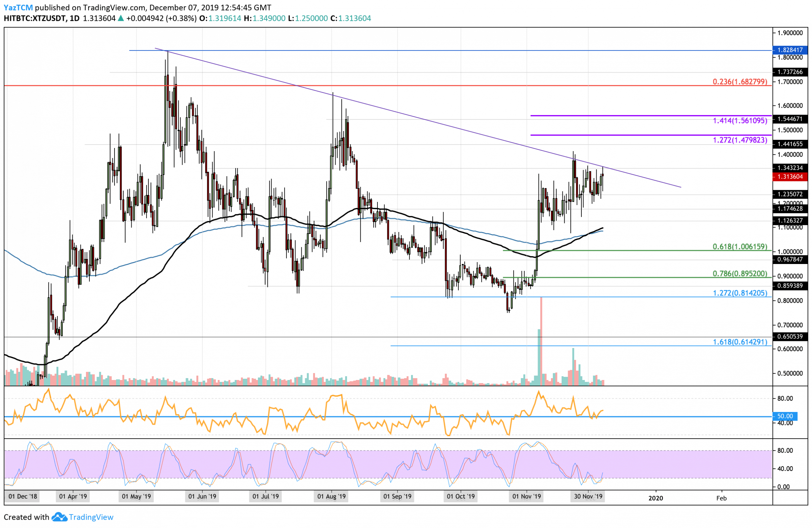Click the red 1.313604 current price label
The height and width of the screenshot is (528, 812).
tap(790, 177)
